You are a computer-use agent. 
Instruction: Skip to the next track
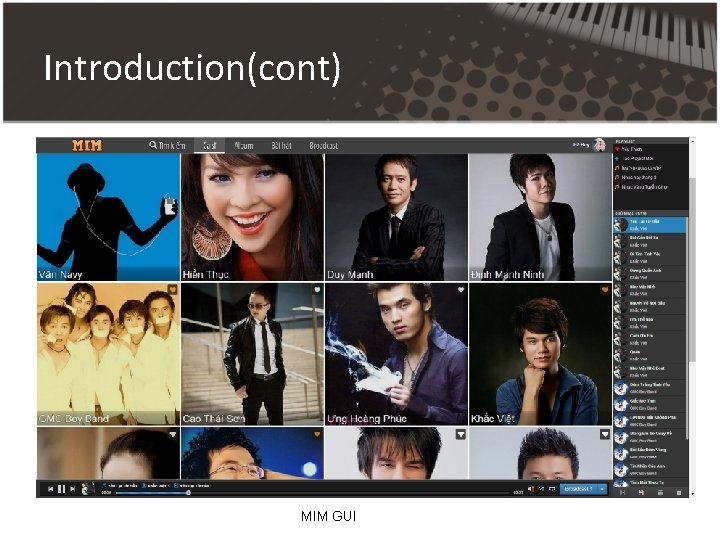click(73, 489)
